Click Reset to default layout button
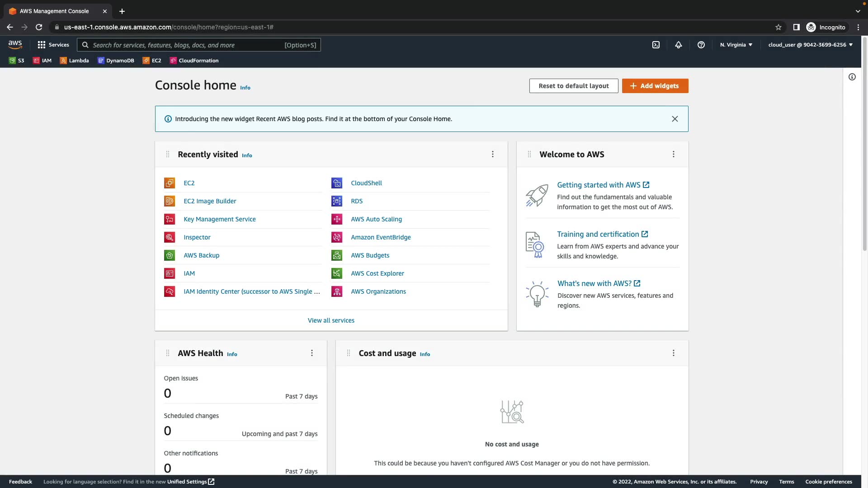 click(573, 86)
